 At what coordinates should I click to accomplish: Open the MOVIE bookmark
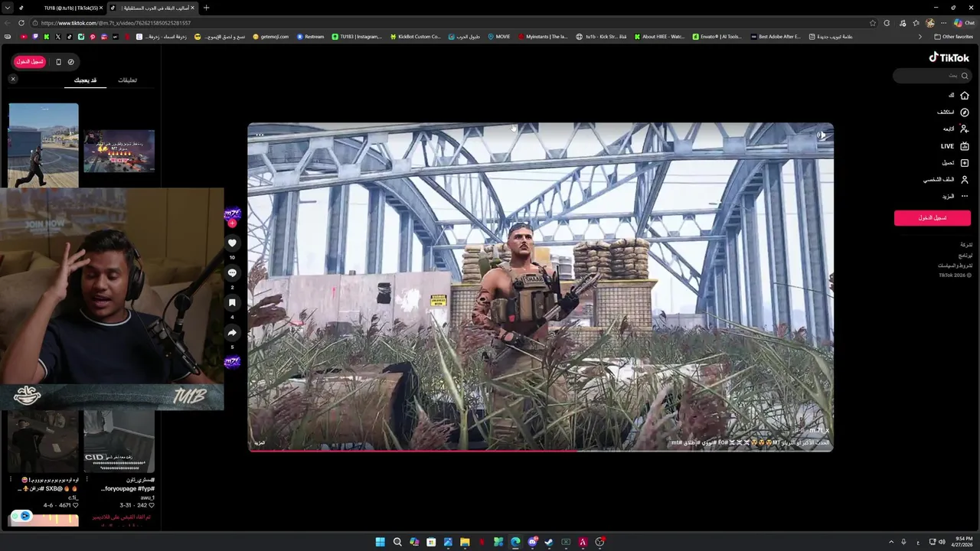[498, 37]
